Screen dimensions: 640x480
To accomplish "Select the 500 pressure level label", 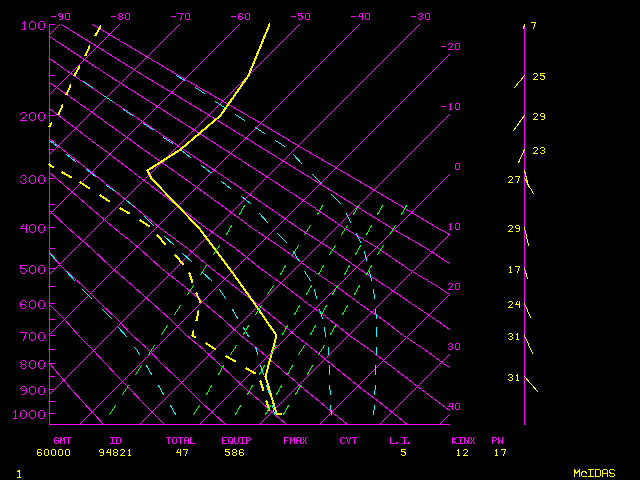I will (32, 269).
